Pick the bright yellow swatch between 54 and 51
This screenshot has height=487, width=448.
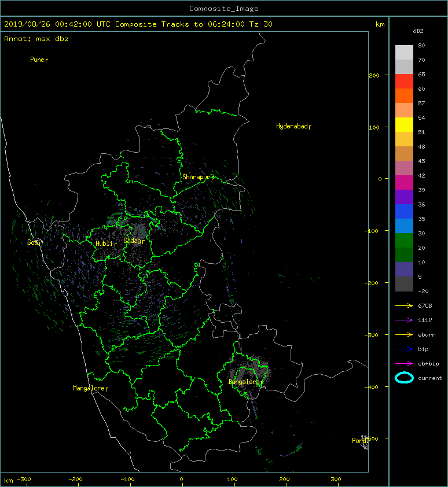click(x=404, y=125)
